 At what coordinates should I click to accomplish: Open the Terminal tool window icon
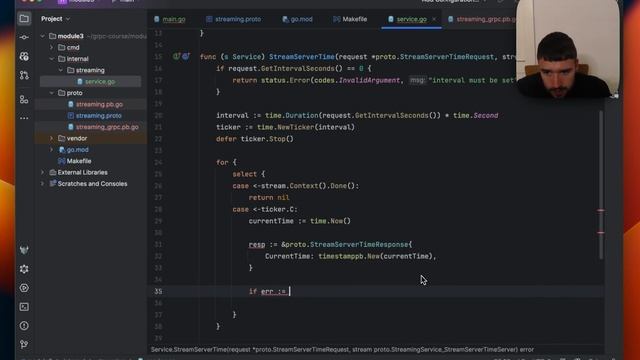coord(24,307)
